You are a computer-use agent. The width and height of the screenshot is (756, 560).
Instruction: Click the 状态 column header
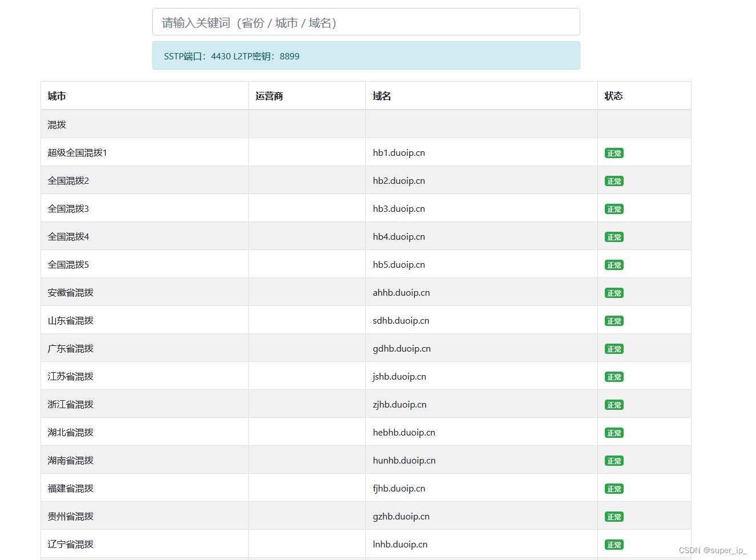coord(644,96)
